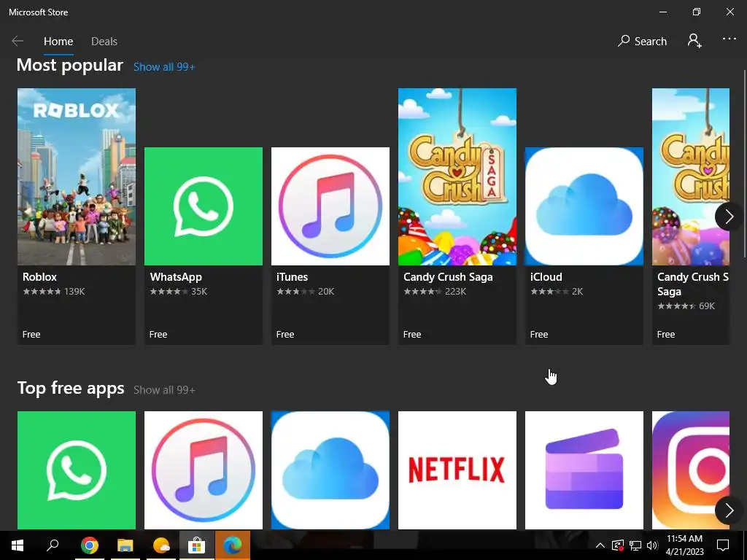Open iTunes icon in Top free apps
Viewport: 747px width, 560px height.
pos(204,470)
